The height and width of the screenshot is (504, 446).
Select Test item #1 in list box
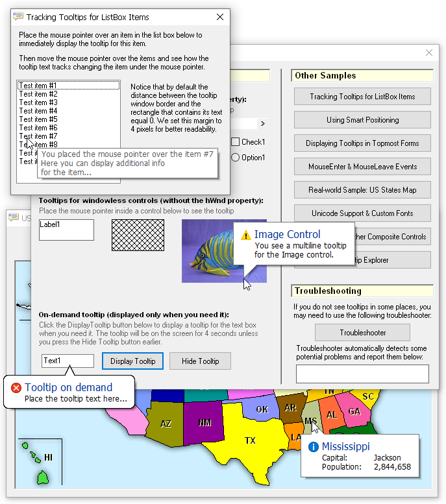(68, 86)
